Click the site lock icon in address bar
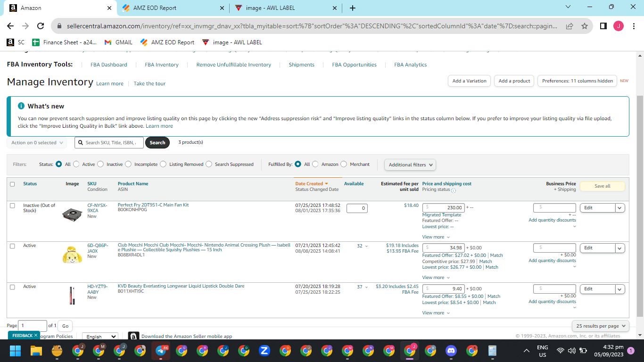 tap(59, 26)
